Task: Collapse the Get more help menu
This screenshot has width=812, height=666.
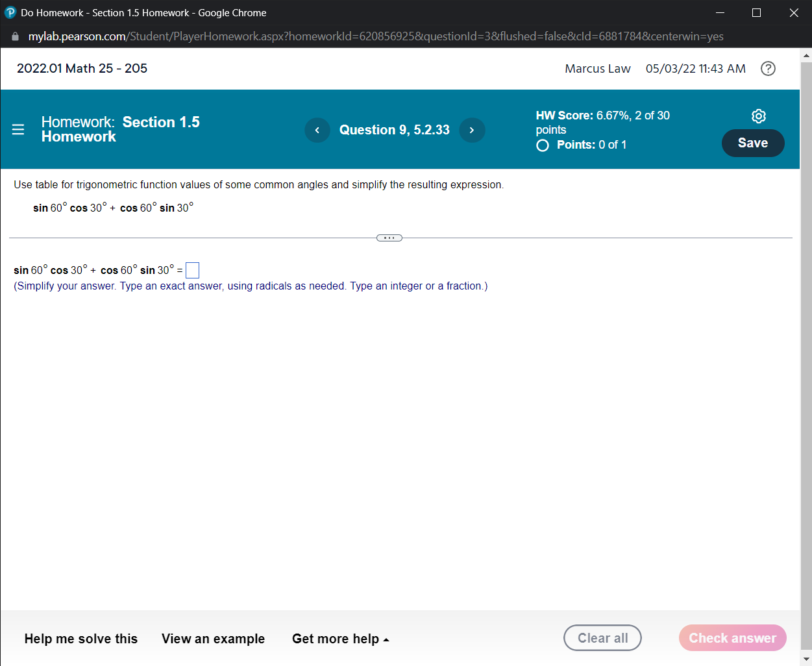Action: click(x=341, y=639)
